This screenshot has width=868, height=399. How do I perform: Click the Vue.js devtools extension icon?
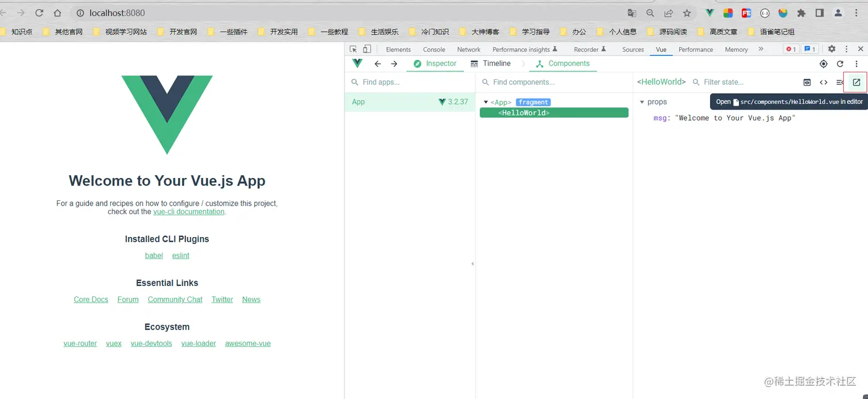[x=710, y=13]
